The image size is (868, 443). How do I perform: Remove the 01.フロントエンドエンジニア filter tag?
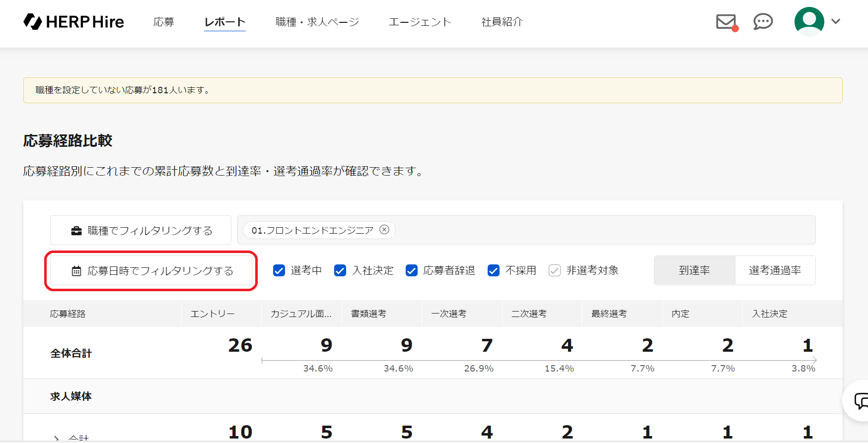pyautogui.click(x=384, y=230)
